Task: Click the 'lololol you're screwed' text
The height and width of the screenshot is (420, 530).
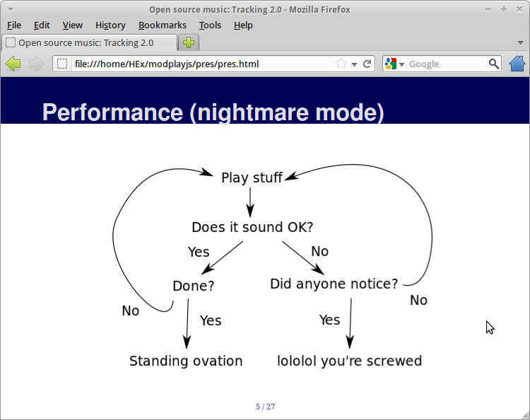Action: [350, 361]
